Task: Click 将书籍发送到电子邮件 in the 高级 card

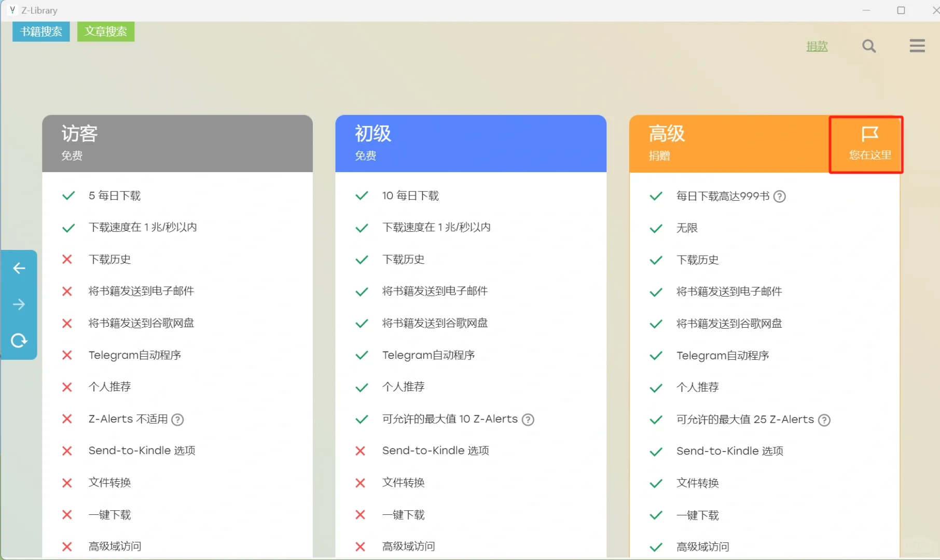Action: coord(729,292)
